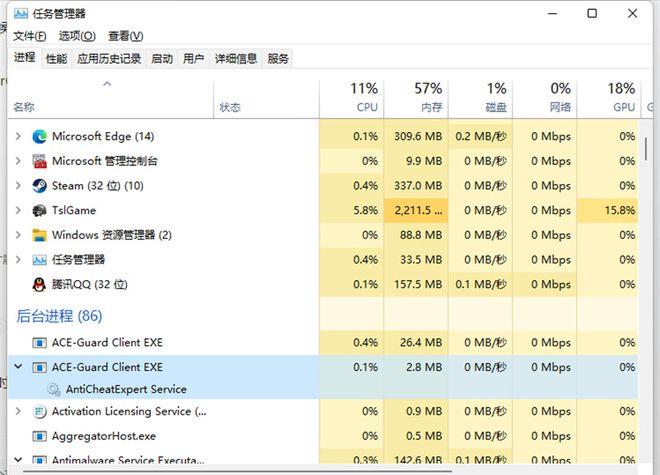The image size is (660, 475).
Task: Click the vertical scrollbar thumb
Action: 646,149
